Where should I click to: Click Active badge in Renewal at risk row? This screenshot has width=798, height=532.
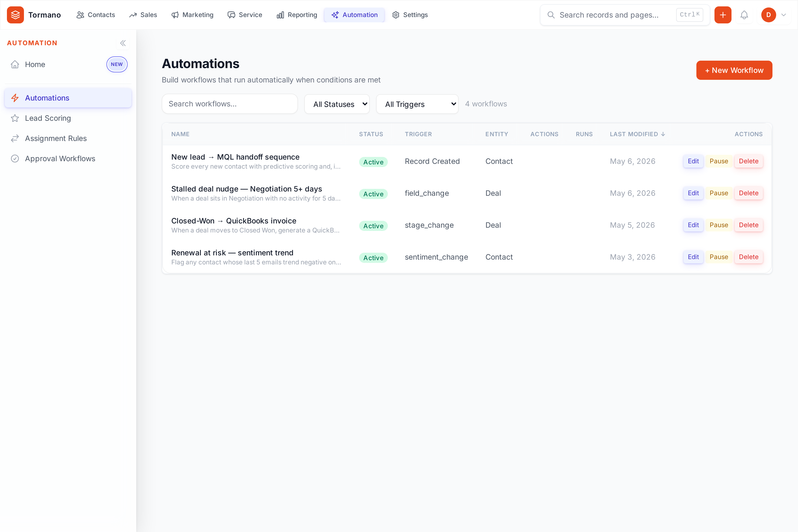tap(373, 257)
